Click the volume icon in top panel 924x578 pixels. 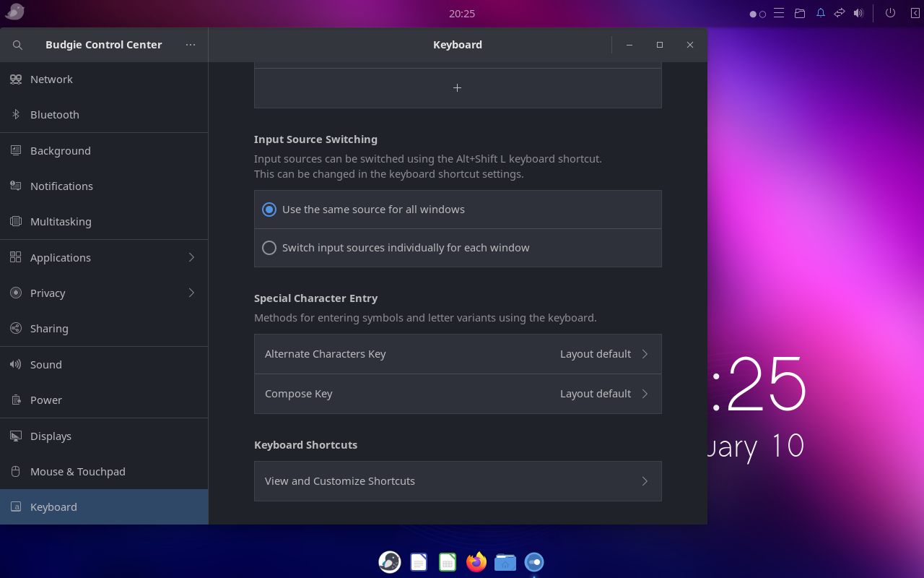[x=858, y=13]
